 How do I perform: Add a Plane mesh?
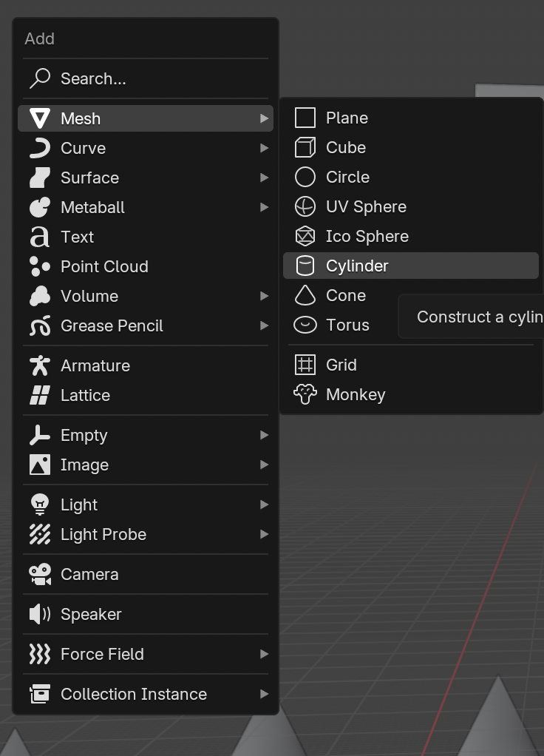click(x=347, y=118)
